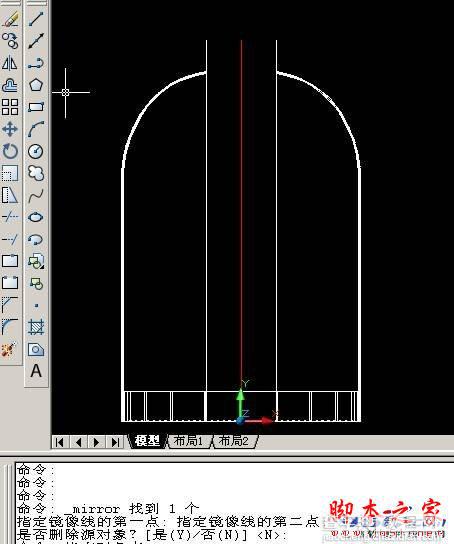Choose the Multiline Text tool
This screenshot has width=454, height=544.
pos(36,371)
